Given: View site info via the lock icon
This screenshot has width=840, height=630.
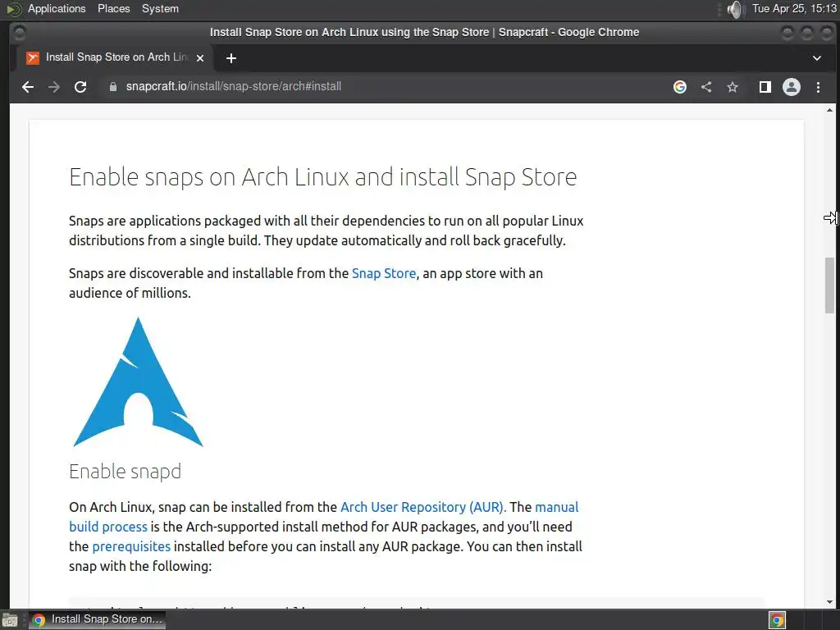Looking at the screenshot, I should click(x=112, y=87).
